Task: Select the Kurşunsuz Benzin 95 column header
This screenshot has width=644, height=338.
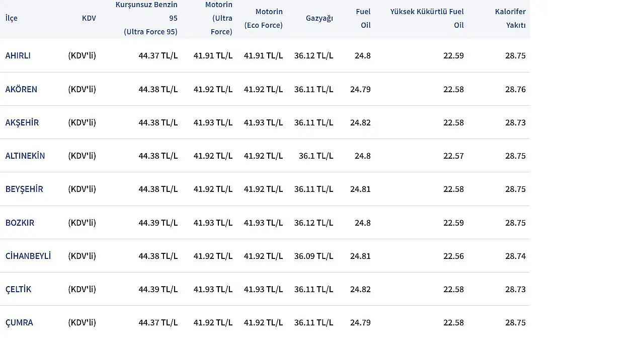Action: pyautogui.click(x=146, y=18)
